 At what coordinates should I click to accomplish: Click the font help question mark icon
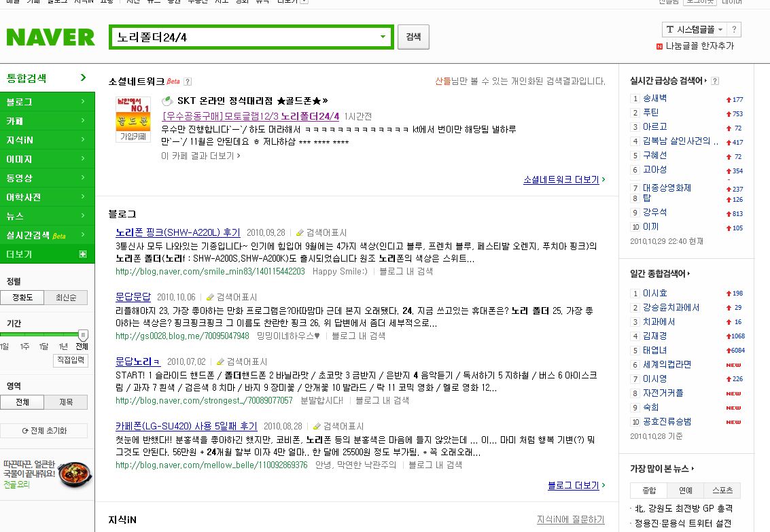[x=734, y=29]
